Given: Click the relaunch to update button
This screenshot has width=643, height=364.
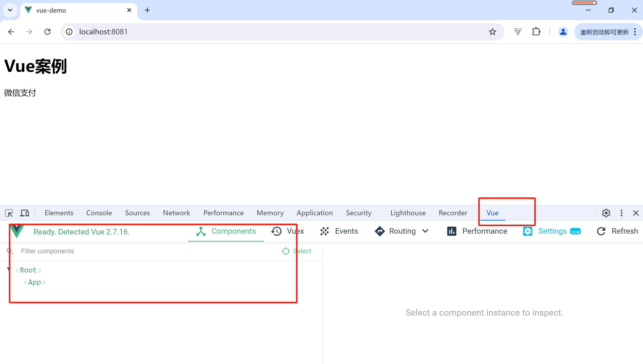Looking at the screenshot, I should point(604,32).
